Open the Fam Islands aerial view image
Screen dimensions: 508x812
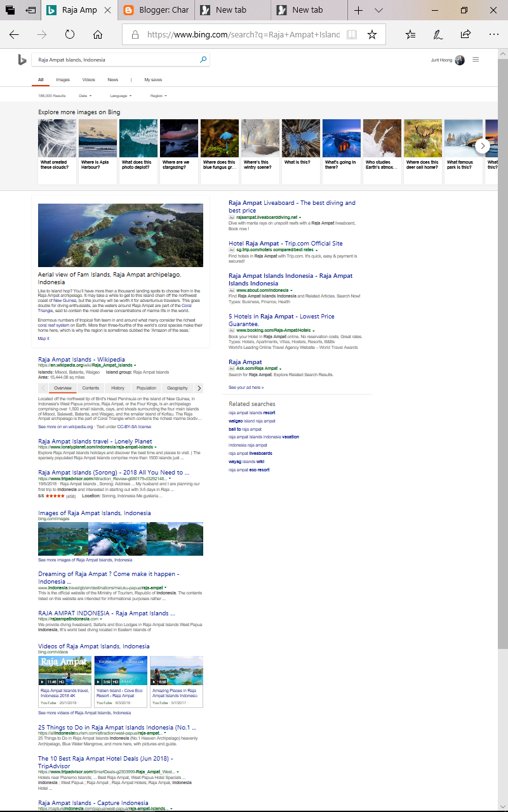click(121, 235)
